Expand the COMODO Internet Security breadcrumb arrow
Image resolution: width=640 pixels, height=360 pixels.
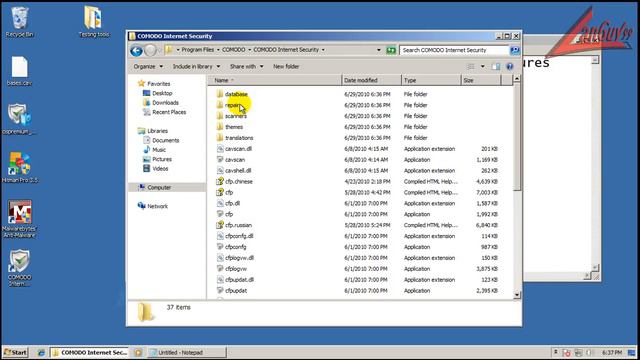pyautogui.click(x=323, y=50)
